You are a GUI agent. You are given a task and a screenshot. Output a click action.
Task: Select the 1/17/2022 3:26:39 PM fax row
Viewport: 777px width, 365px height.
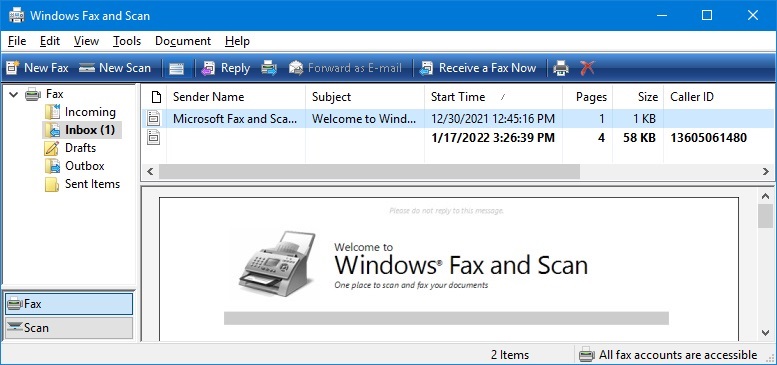tap(458, 138)
